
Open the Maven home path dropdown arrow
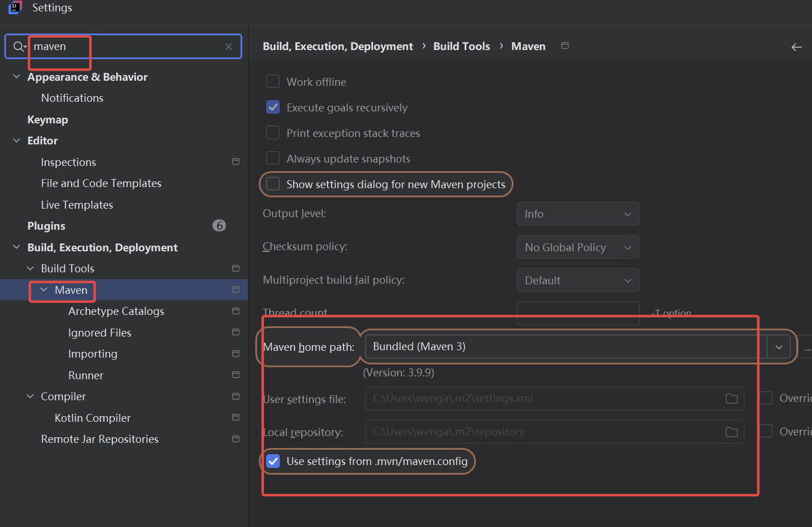[778, 347]
